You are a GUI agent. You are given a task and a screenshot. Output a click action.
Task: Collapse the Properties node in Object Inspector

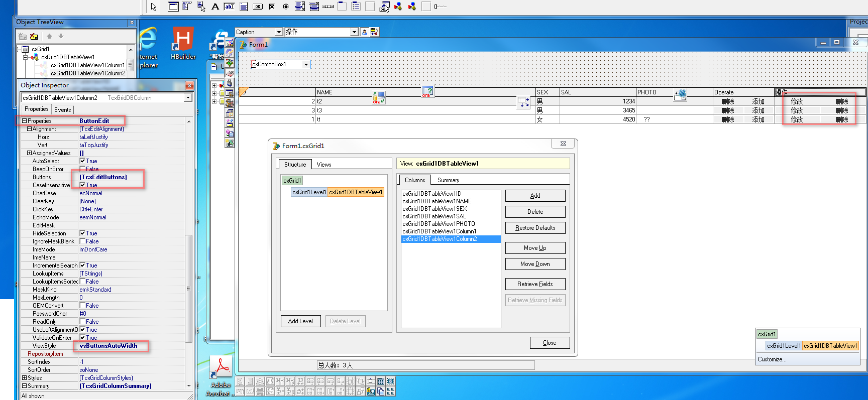pyautogui.click(x=24, y=121)
